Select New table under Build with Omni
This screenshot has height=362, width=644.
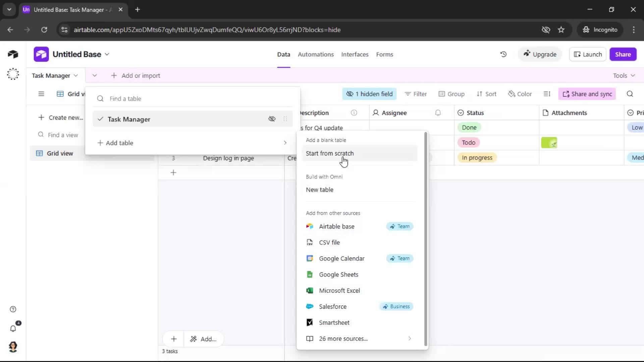(359, 190)
